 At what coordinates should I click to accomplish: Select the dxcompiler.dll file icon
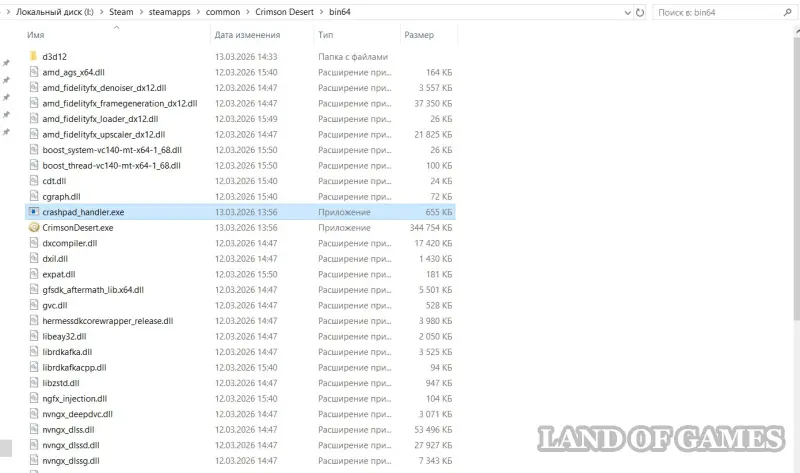[34, 243]
